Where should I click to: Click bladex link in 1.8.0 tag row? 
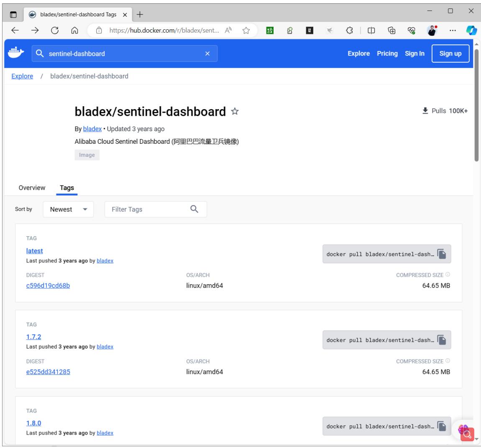105,433
